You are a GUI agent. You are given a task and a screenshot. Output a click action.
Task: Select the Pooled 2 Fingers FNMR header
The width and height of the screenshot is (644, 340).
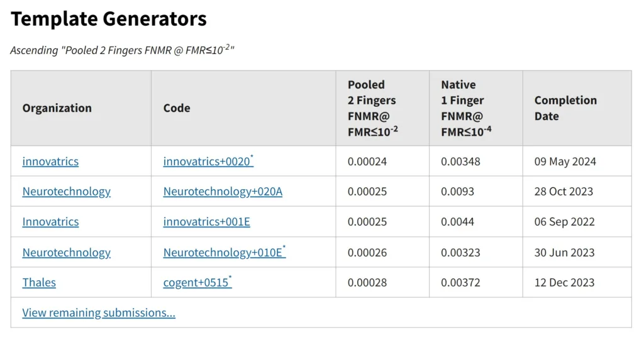click(x=373, y=108)
